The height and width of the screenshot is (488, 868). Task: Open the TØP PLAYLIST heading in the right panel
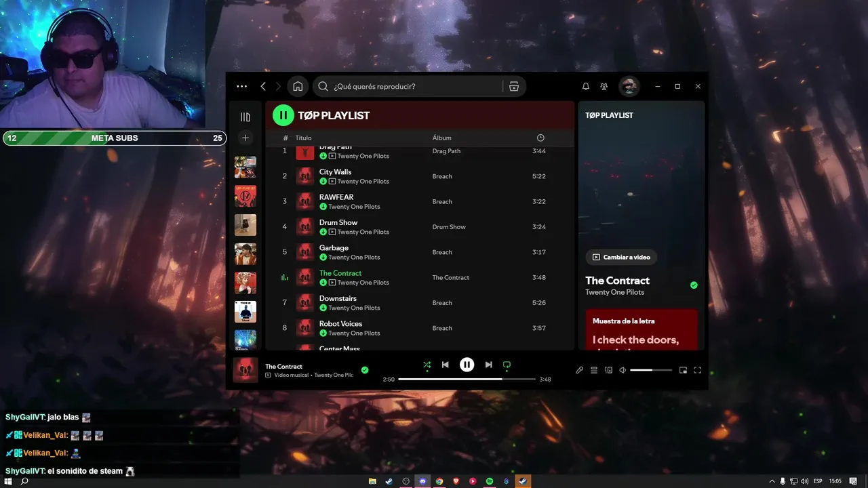[609, 115]
